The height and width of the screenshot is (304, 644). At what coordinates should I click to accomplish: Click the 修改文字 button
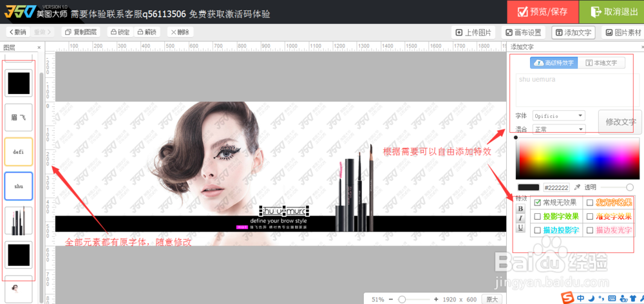tap(621, 122)
